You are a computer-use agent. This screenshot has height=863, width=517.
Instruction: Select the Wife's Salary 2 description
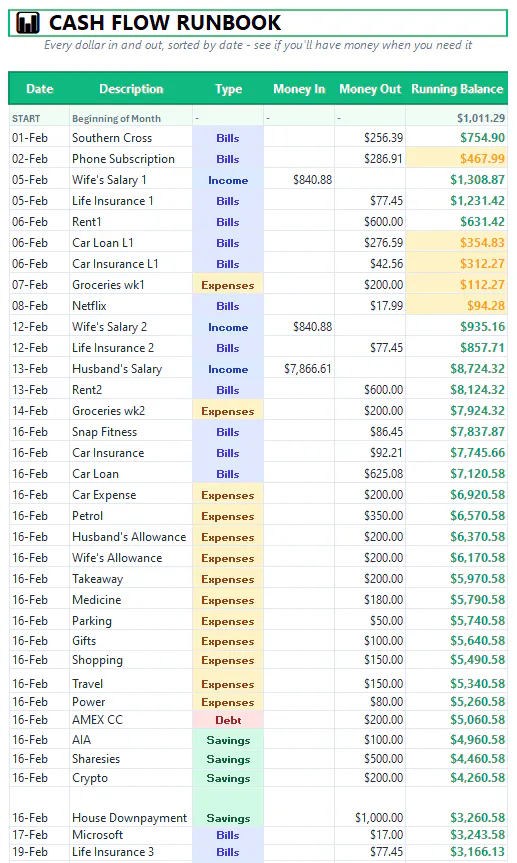point(131,326)
